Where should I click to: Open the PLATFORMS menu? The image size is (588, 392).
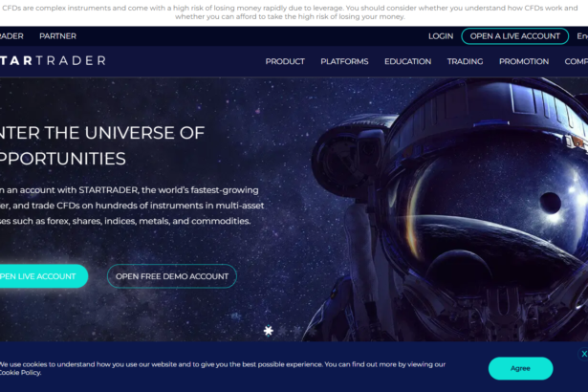click(344, 61)
